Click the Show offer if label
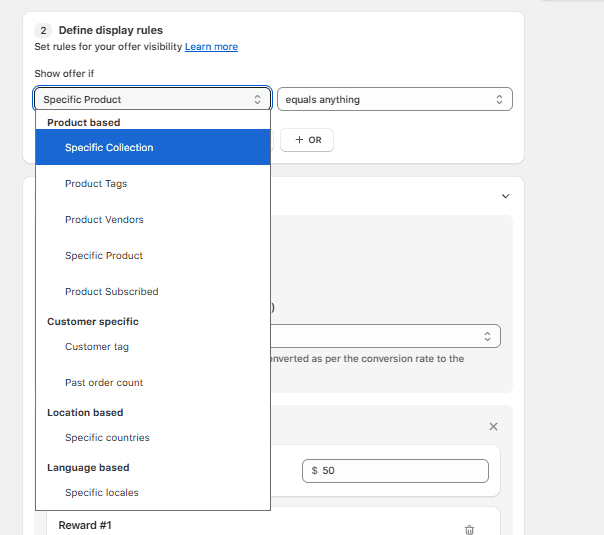Screen dimensions: 604x535 click(x=64, y=74)
